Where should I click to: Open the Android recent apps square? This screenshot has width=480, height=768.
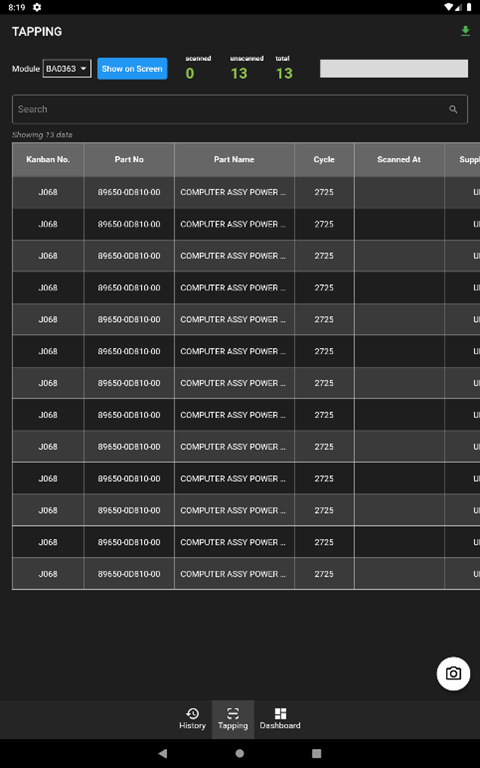[316, 753]
